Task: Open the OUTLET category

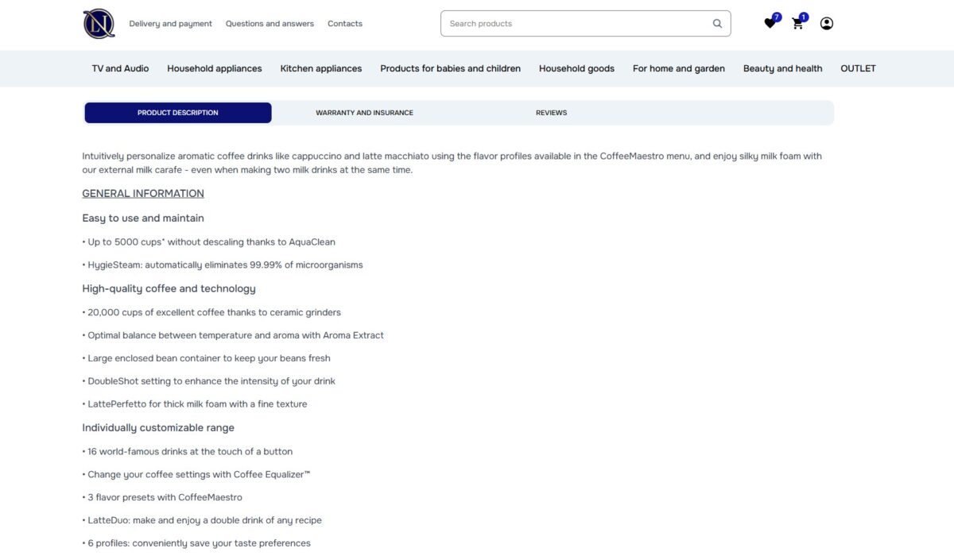Action: pyautogui.click(x=858, y=68)
